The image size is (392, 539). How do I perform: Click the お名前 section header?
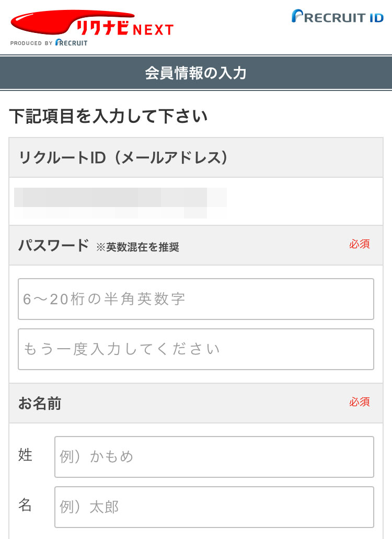point(196,403)
